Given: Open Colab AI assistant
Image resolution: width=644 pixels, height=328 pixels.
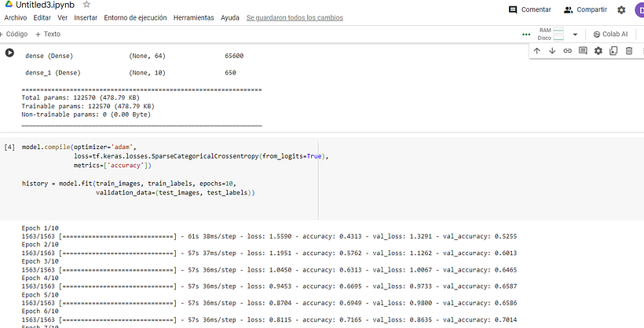Looking at the screenshot, I should tap(610, 35).
